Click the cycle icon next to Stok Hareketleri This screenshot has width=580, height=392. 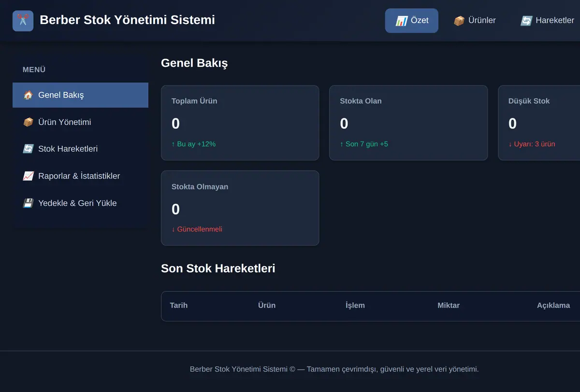(28, 149)
